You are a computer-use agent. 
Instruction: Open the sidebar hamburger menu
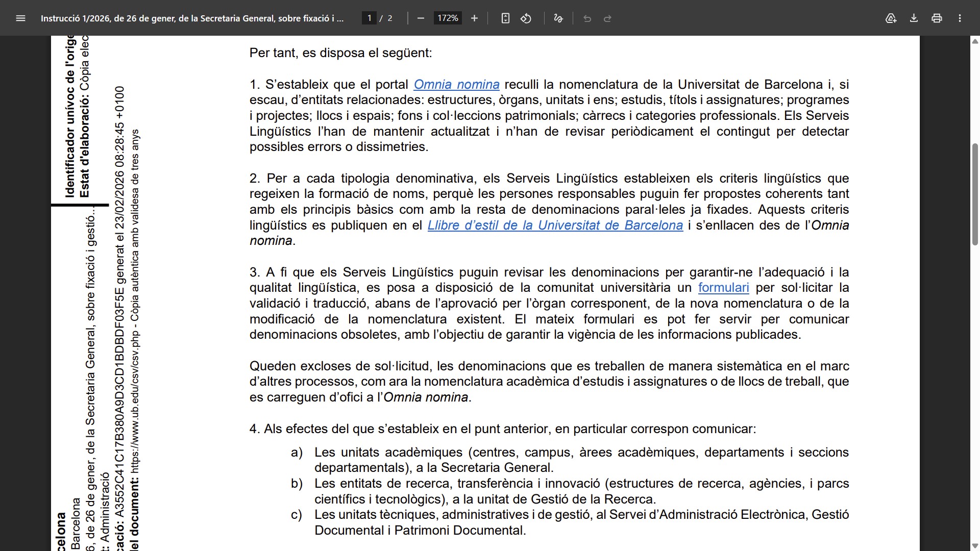click(20, 18)
